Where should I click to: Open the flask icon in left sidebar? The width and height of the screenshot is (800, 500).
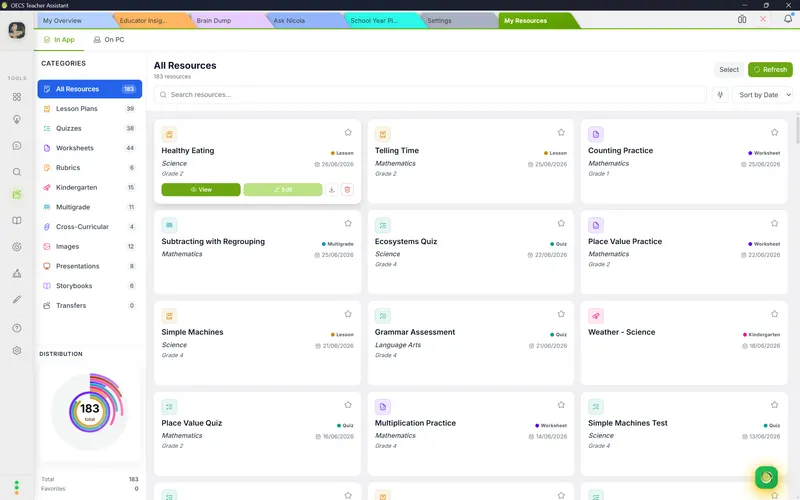(x=17, y=273)
